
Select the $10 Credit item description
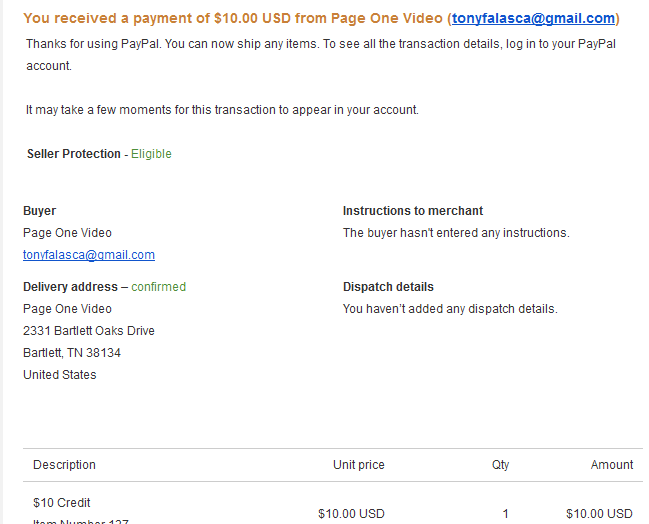62,503
